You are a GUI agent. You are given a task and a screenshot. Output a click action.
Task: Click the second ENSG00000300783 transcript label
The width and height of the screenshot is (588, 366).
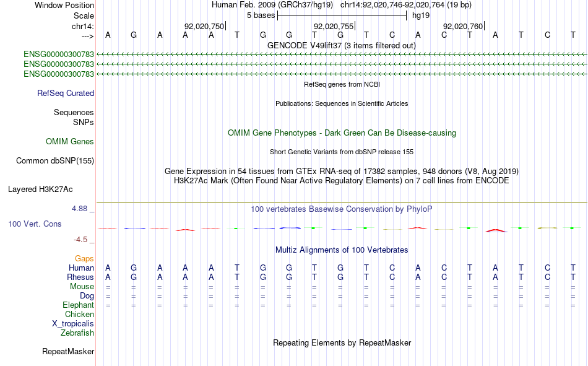[59, 64]
